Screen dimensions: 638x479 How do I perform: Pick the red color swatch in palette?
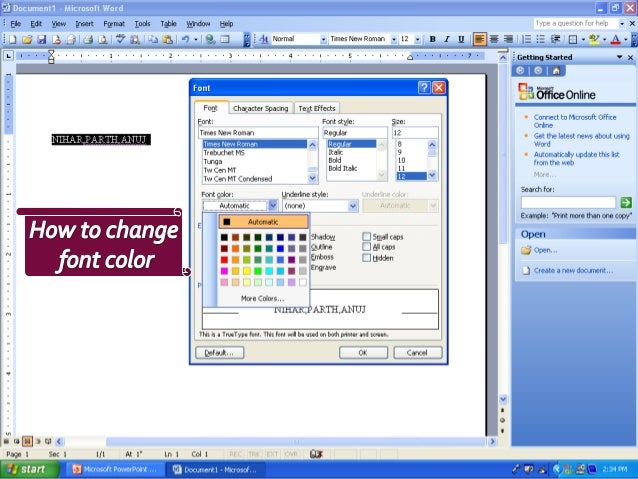[224, 260]
